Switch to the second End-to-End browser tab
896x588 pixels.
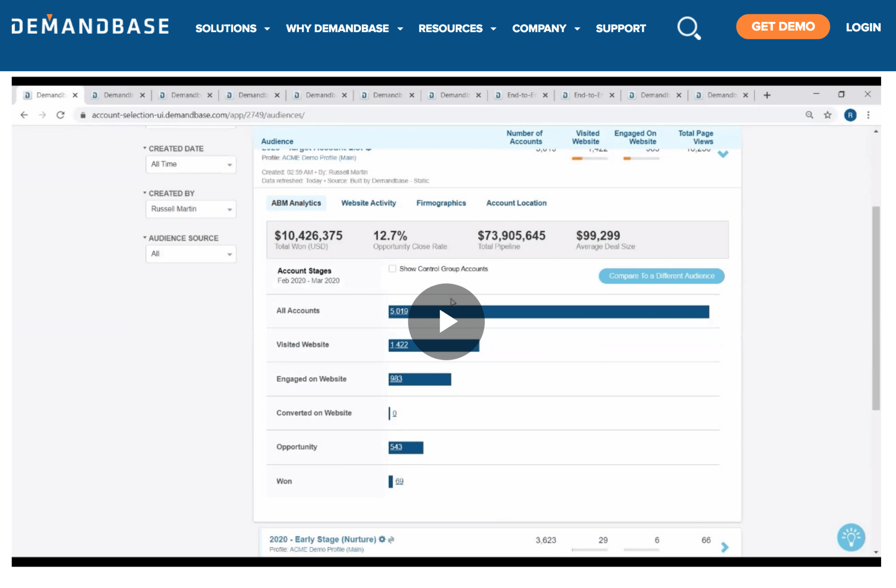588,95
